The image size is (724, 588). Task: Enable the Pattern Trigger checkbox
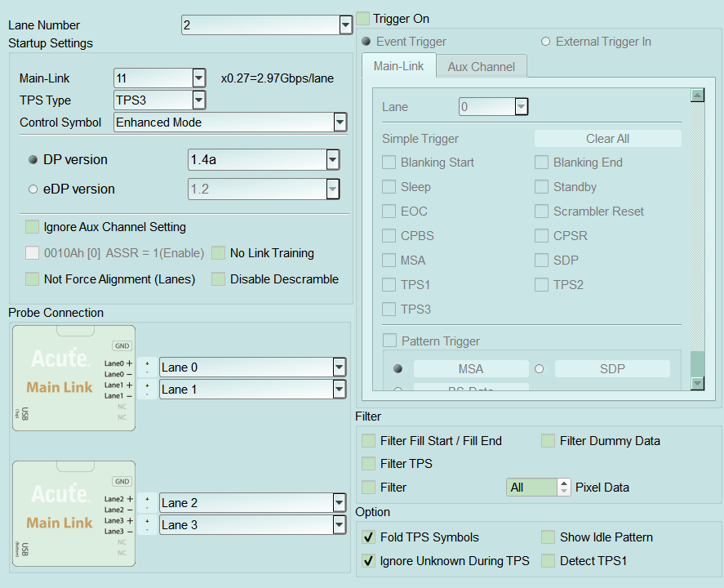pyautogui.click(x=389, y=341)
